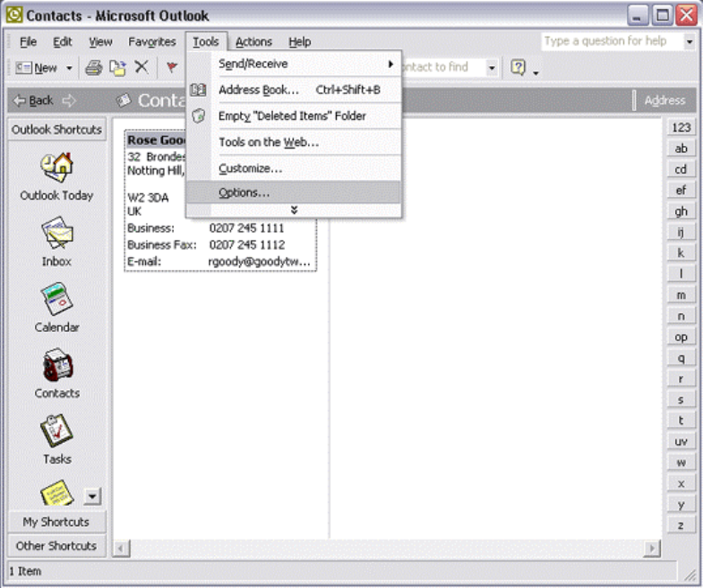The height and width of the screenshot is (588, 703).
Task: Click the 1 Item status bar text
Action: pos(25,571)
